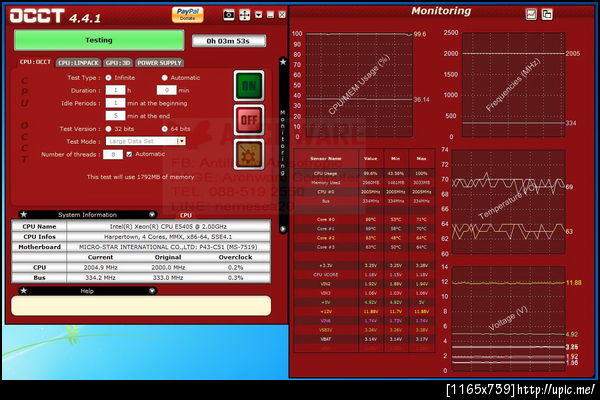Choose the 32 bits test version

tap(109, 129)
